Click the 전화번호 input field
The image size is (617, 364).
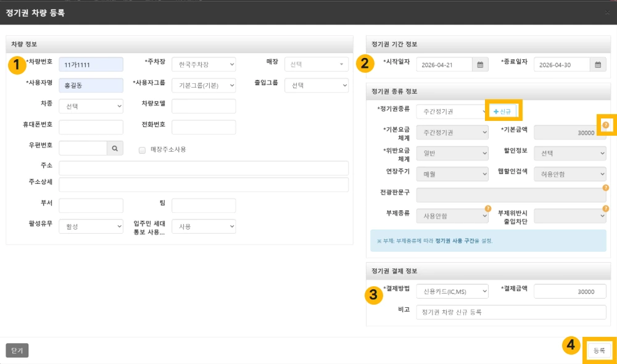204,127
